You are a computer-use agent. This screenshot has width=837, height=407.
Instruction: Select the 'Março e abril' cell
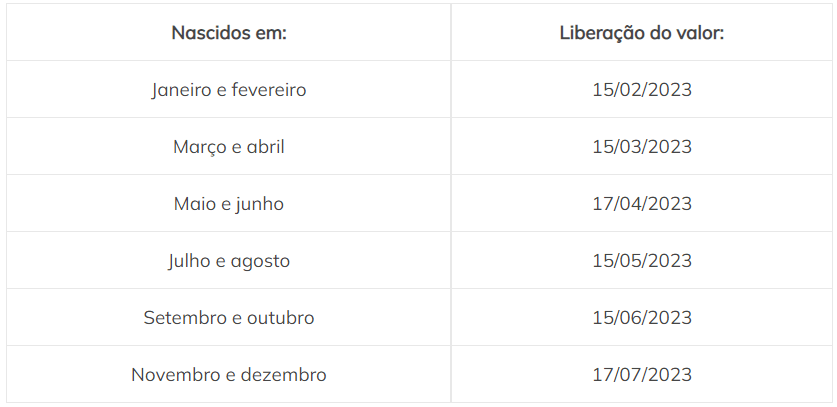(x=229, y=147)
